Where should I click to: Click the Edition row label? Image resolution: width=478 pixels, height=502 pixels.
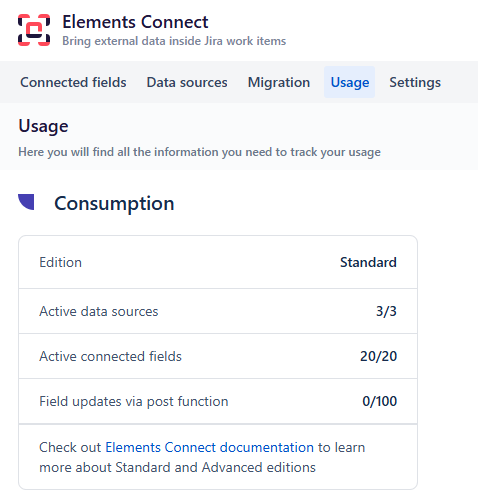point(60,262)
